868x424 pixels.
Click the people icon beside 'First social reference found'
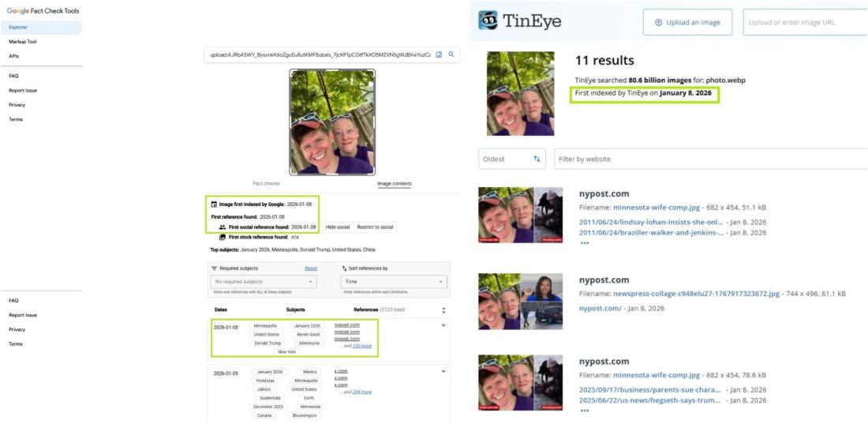(222, 227)
